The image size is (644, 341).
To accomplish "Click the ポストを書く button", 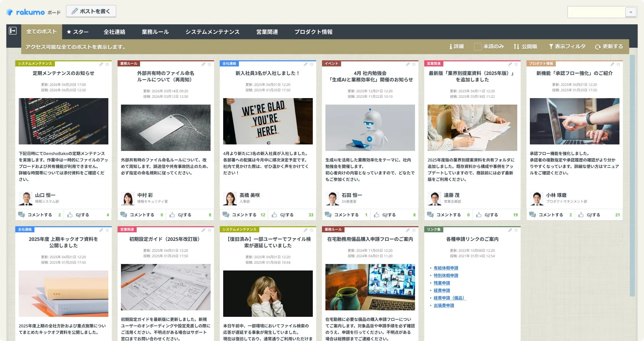I will (x=91, y=11).
